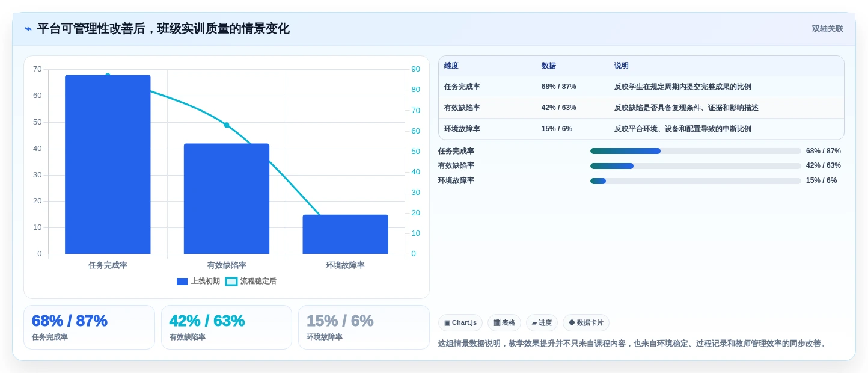Select the 任务完成率 bar in chart

[x=108, y=164]
